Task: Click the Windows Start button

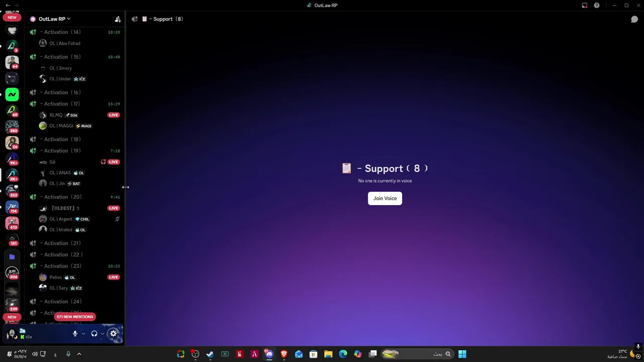Action: pyautogui.click(x=462, y=354)
